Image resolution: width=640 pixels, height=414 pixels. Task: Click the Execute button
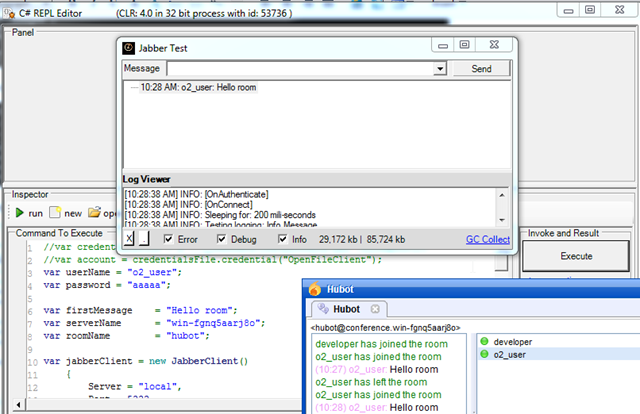pos(576,256)
